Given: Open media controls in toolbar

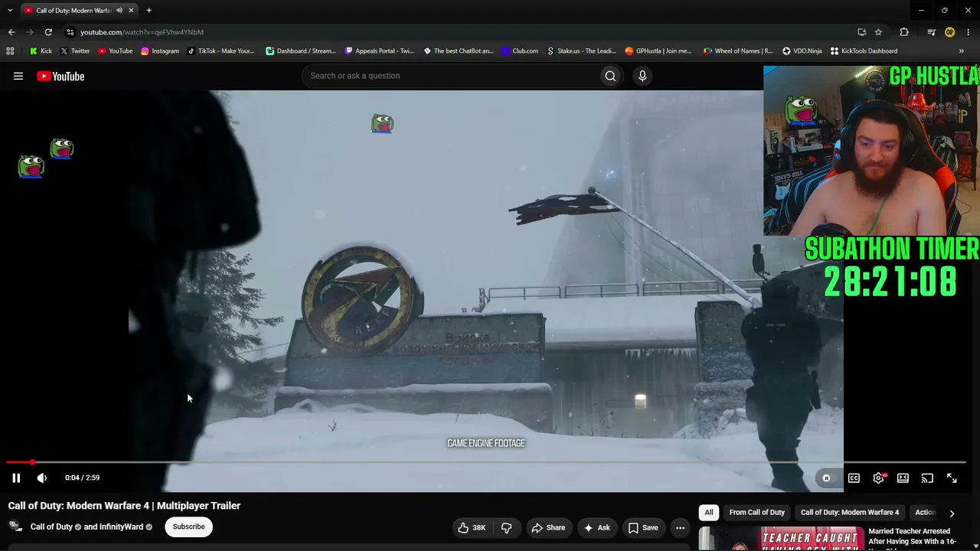Looking at the screenshot, I should [931, 32].
